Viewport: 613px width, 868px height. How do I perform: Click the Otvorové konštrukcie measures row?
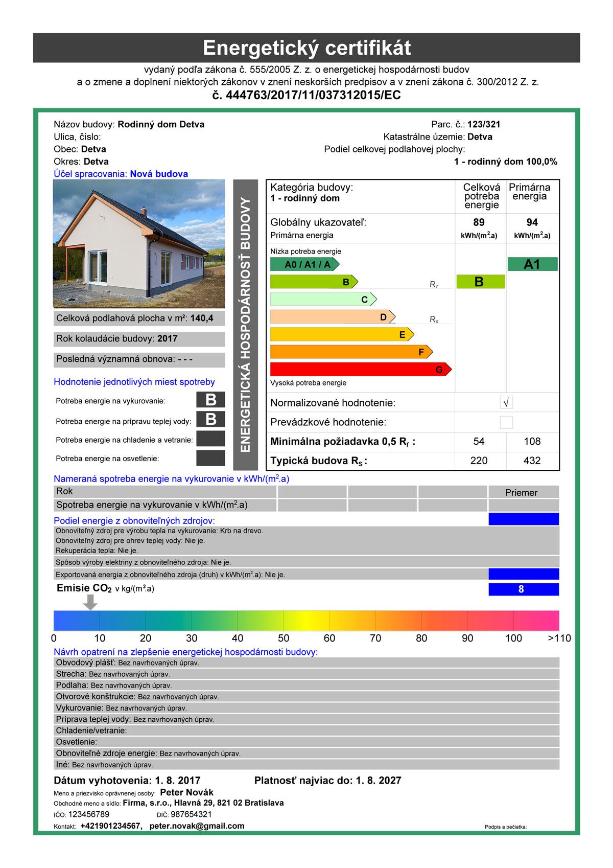(x=306, y=696)
